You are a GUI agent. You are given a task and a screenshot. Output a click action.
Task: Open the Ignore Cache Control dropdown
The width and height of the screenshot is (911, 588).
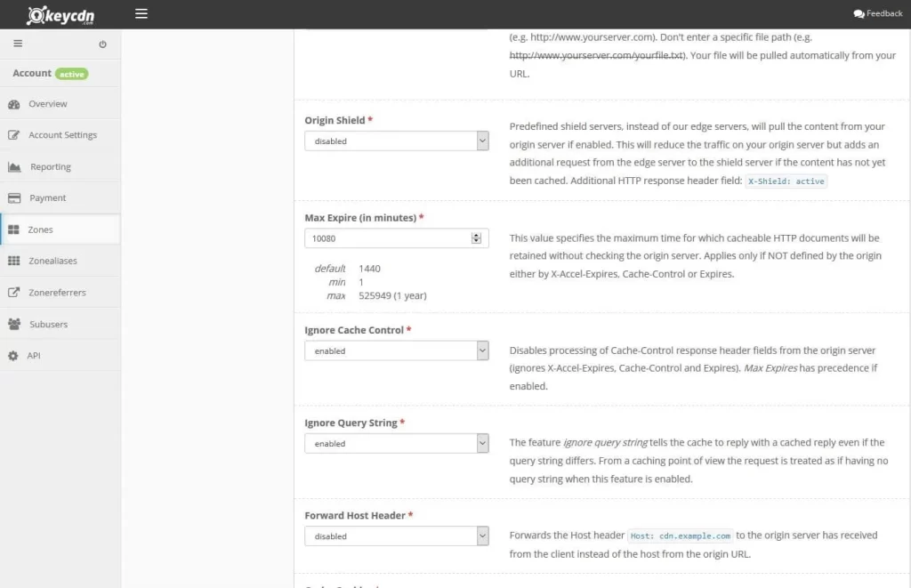tap(396, 350)
